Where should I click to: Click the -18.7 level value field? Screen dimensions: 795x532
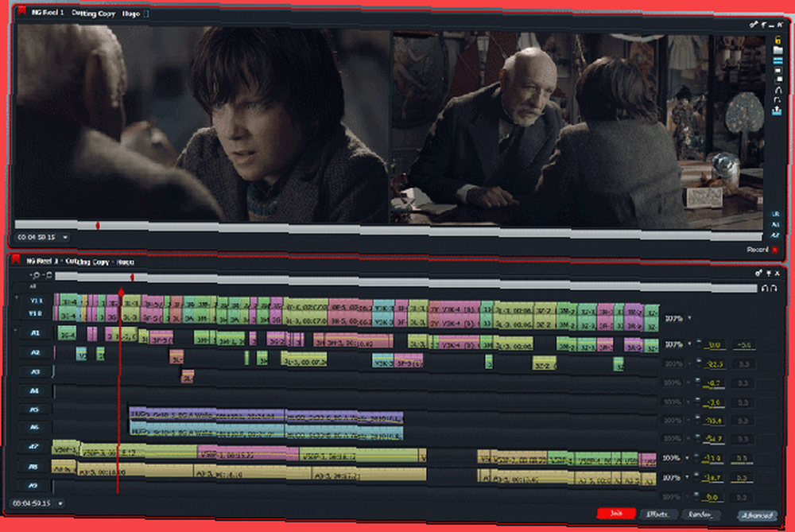[713, 478]
